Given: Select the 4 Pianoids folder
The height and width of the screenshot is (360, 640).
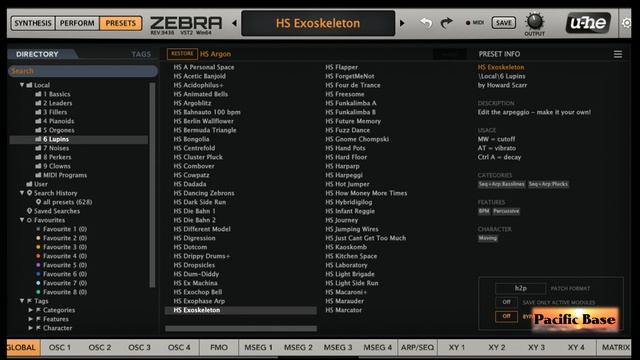Looking at the screenshot, I should click(58, 121).
